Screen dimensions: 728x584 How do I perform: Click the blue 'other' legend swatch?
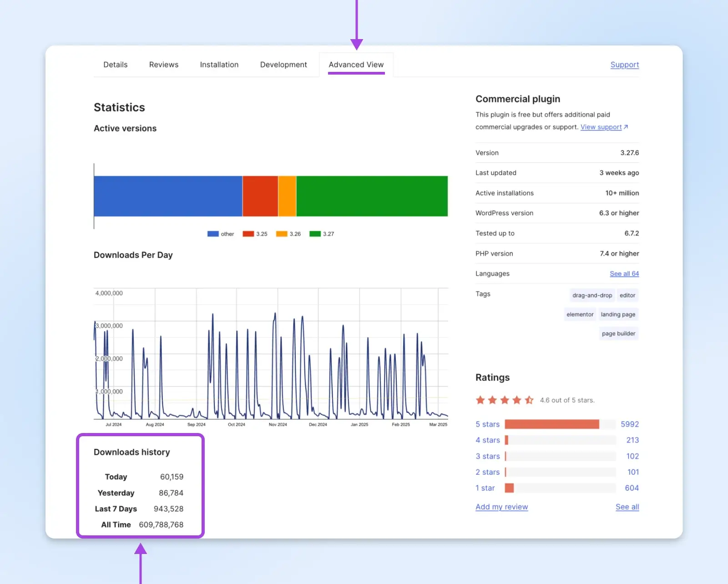(213, 234)
